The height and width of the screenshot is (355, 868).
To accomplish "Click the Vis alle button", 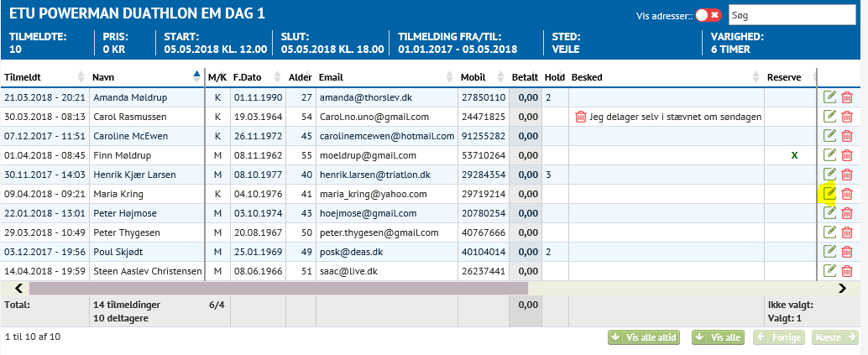I will pyautogui.click(x=719, y=337).
